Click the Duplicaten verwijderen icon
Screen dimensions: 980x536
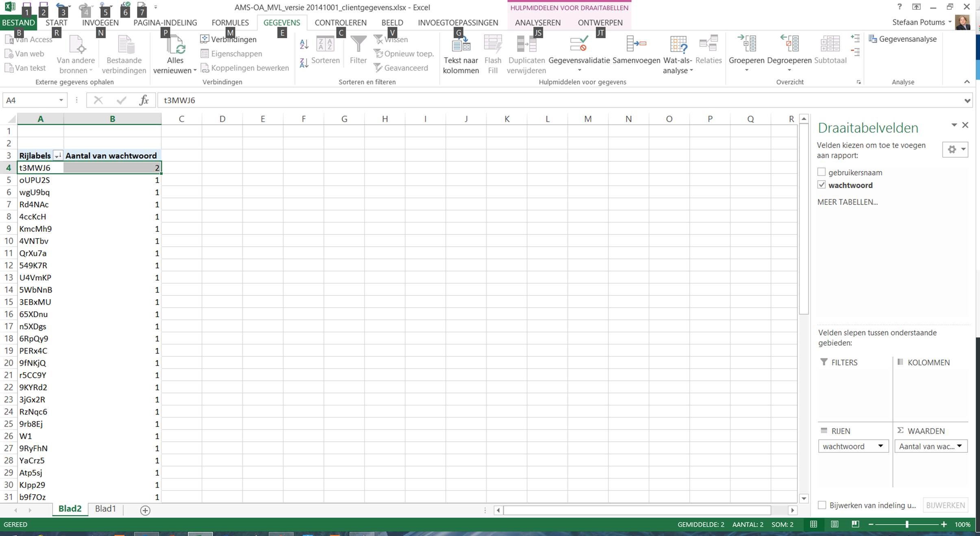tap(526, 44)
